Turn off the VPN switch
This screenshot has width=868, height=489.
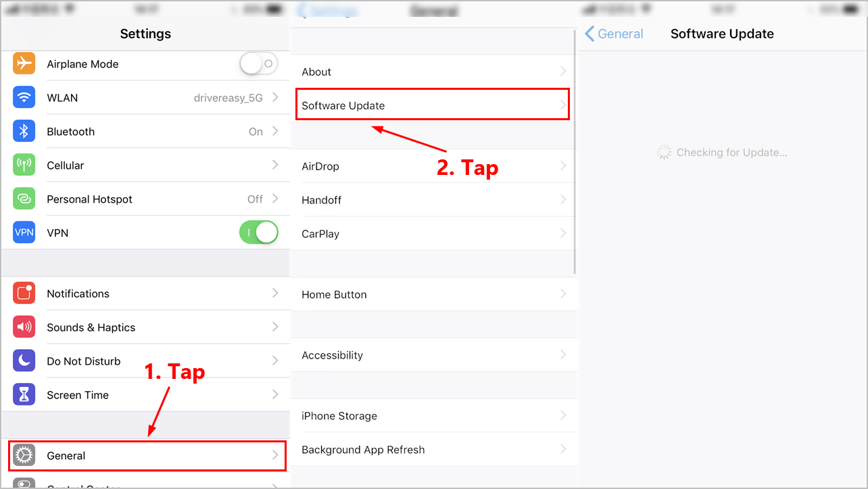click(259, 232)
